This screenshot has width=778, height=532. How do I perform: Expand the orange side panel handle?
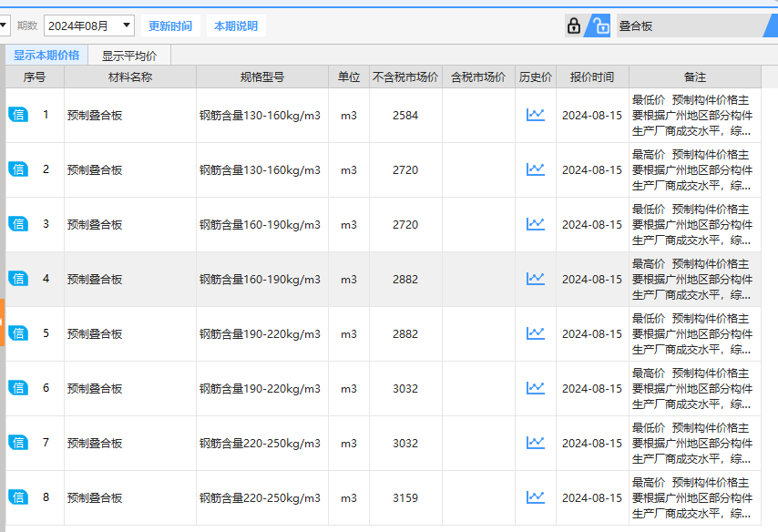2,322
